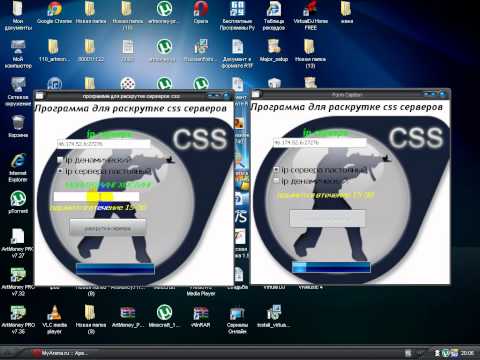Open the 300001122 folder

point(91,51)
